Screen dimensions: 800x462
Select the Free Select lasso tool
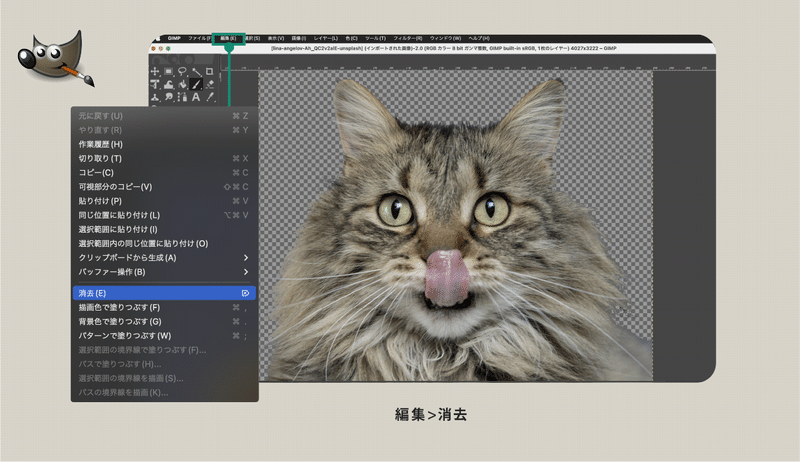182,71
